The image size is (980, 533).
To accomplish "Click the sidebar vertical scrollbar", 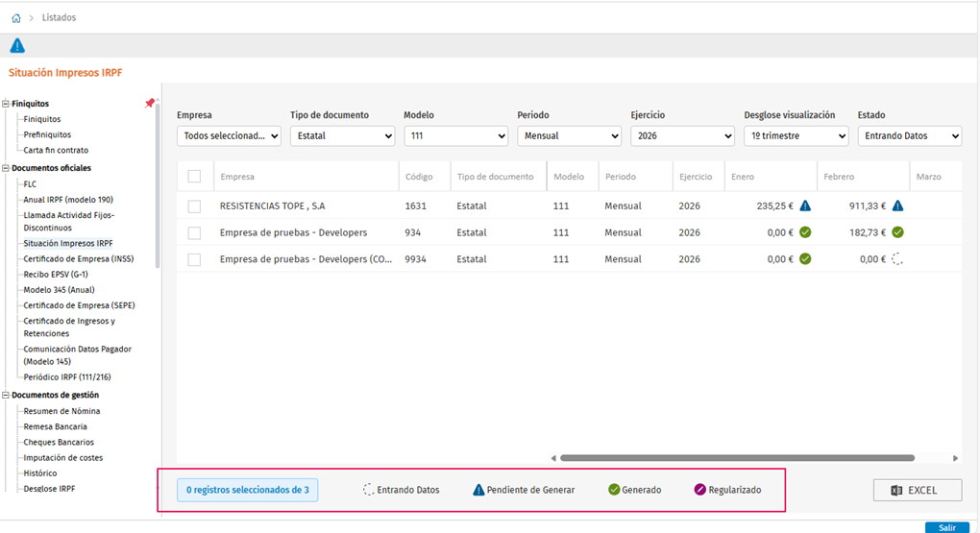I will 158,184.
